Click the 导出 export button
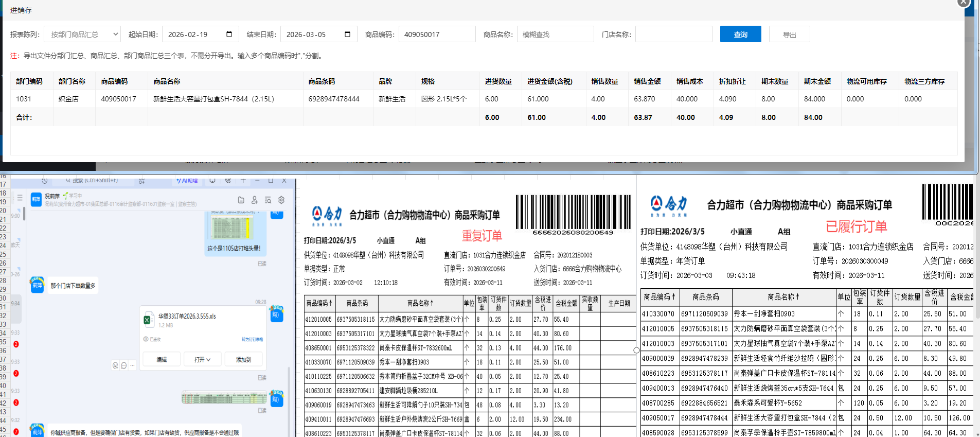The image size is (980, 437). [x=789, y=34]
